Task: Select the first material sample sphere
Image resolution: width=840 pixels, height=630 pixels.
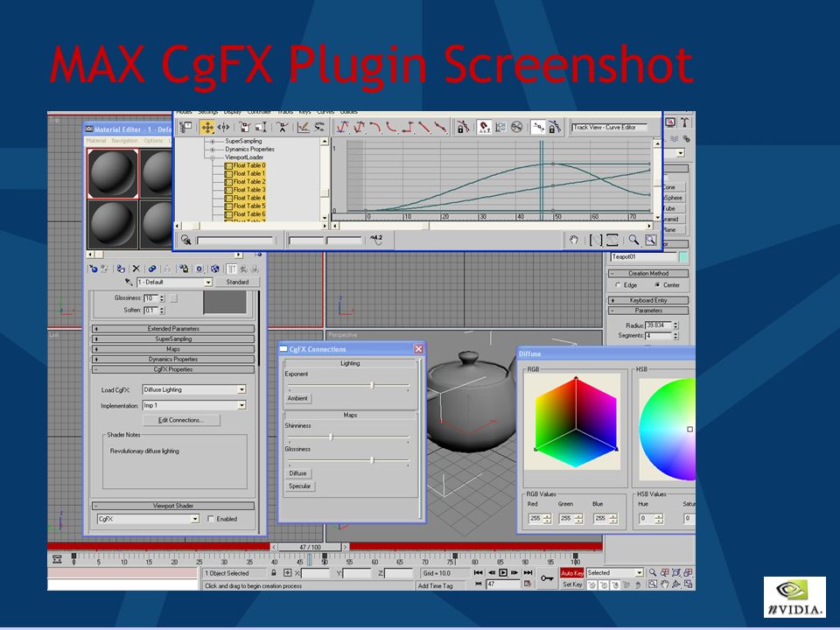Action: pos(113,173)
